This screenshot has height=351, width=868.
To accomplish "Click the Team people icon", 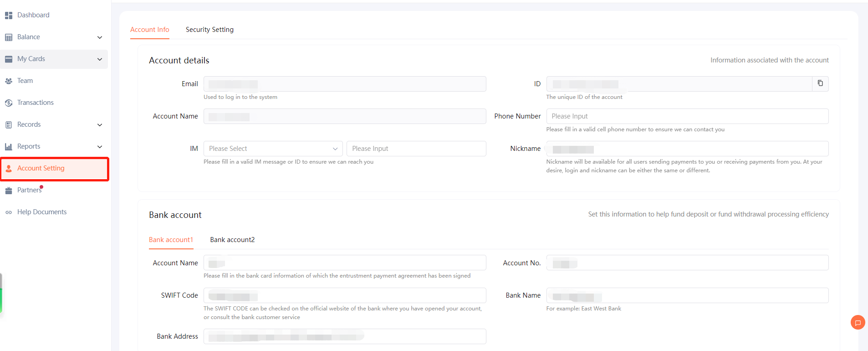I will (x=9, y=81).
